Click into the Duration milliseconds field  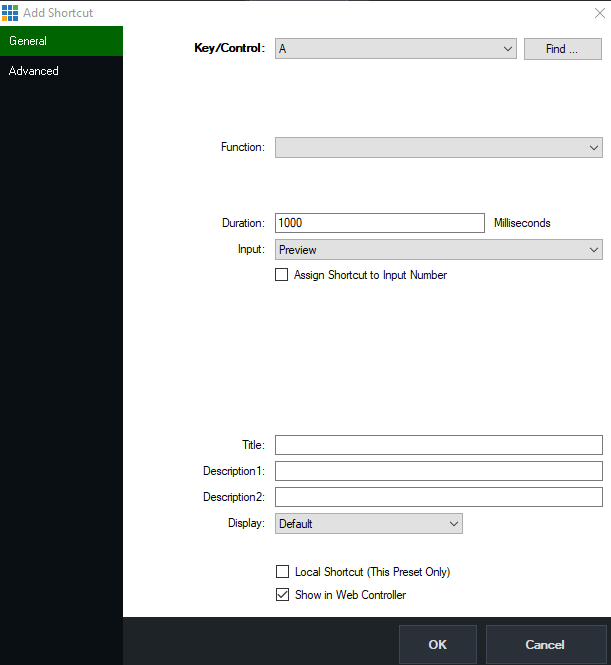coord(379,223)
